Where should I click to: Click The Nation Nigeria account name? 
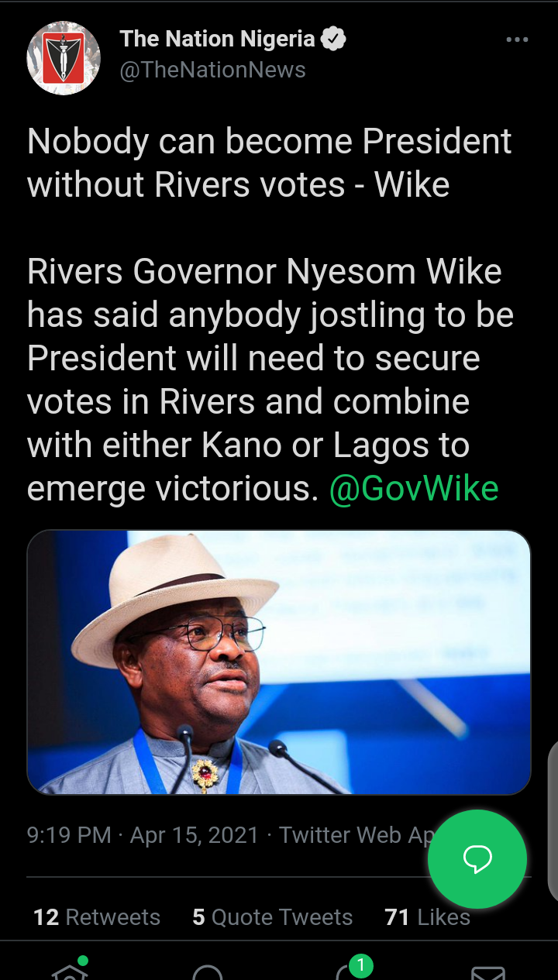click(217, 39)
